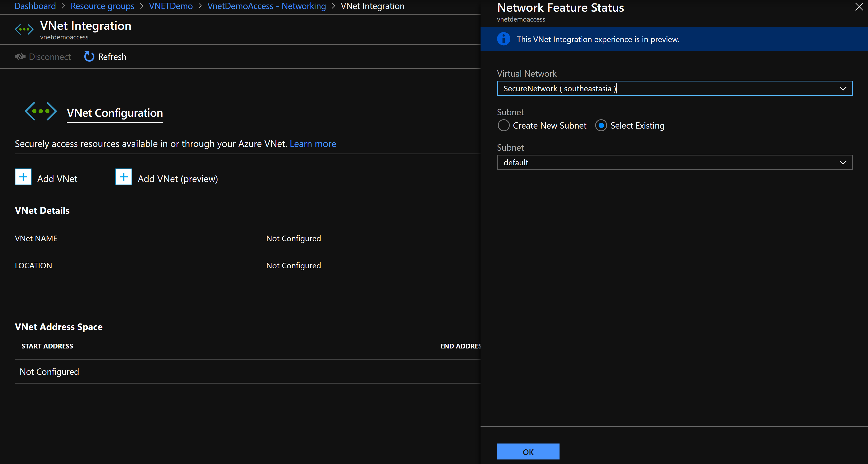The width and height of the screenshot is (868, 464).
Task: Click the preview experience banner text
Action: (598, 39)
